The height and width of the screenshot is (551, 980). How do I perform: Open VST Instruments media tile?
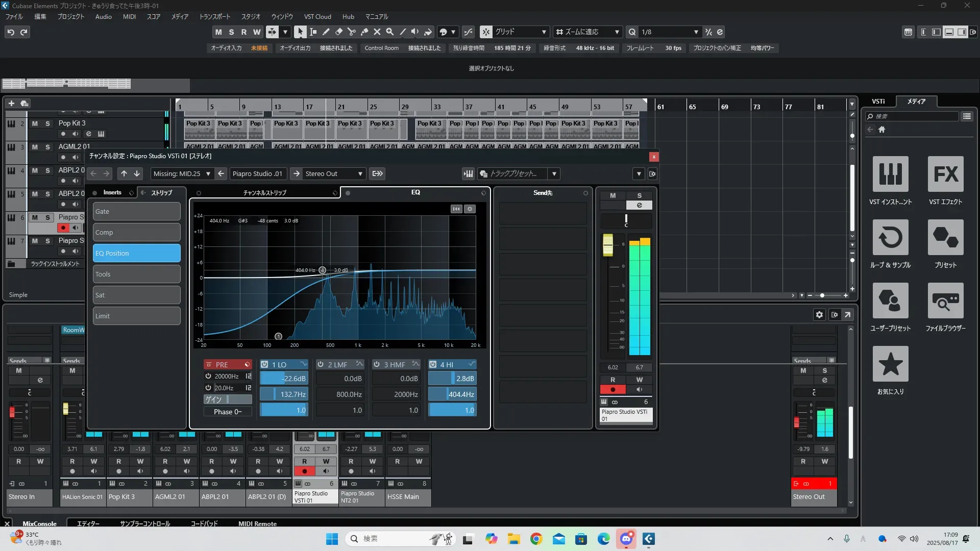click(890, 174)
